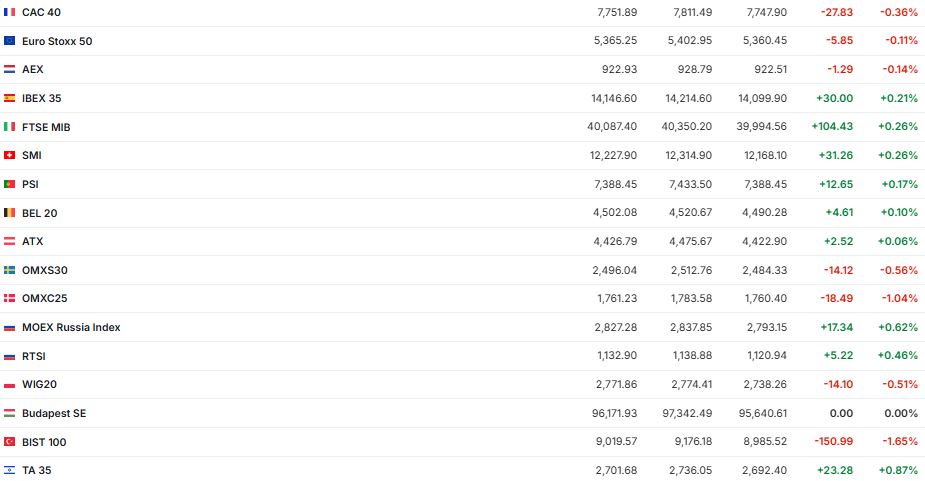Click the Israel flag icon beside TA 35
The height and width of the screenshot is (481, 925).
point(9,470)
